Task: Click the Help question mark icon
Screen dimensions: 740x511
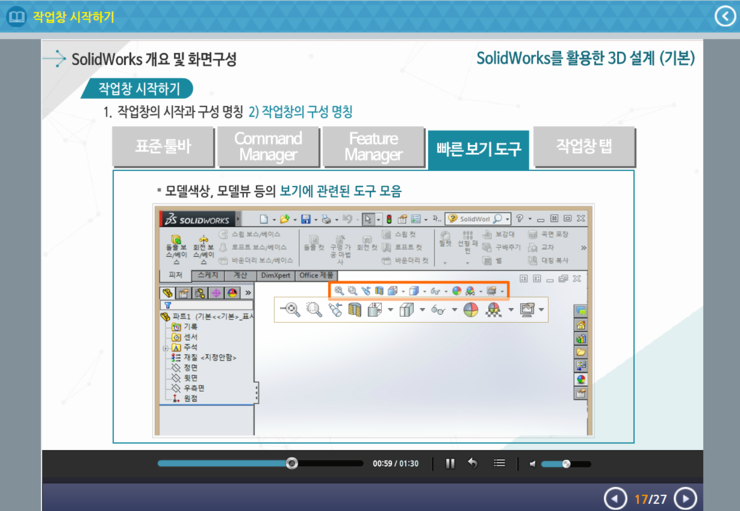Action: coord(520,218)
